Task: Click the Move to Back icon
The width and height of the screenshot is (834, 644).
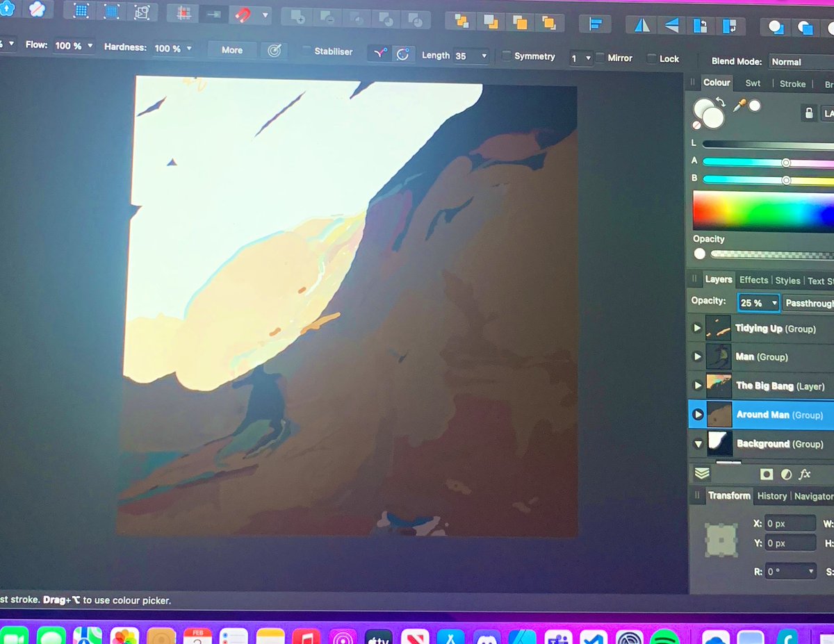Action: [461, 21]
